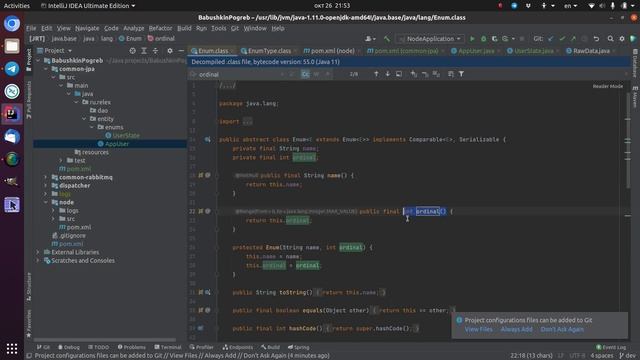The image size is (640, 360).
Task: Collapse the node module
Action: (46, 202)
